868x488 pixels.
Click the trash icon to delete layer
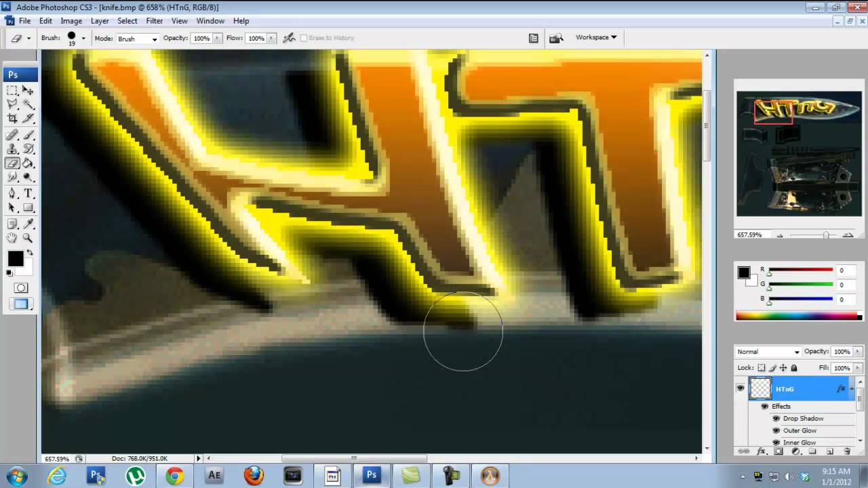pos(847,451)
